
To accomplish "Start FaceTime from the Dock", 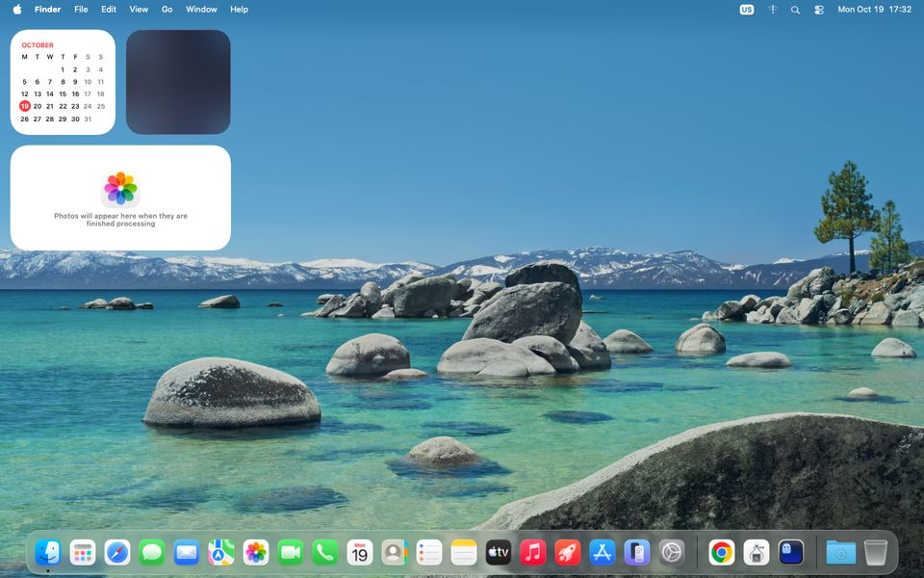I will coord(291,553).
